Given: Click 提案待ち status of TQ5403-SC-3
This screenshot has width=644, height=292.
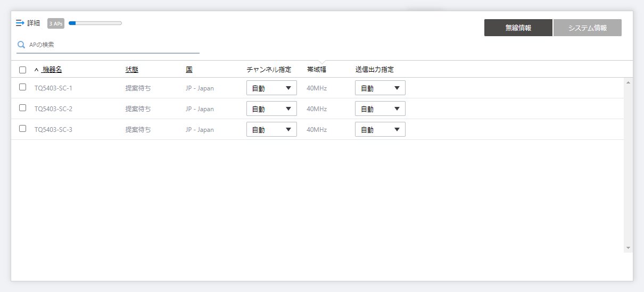Looking at the screenshot, I should 138,129.
